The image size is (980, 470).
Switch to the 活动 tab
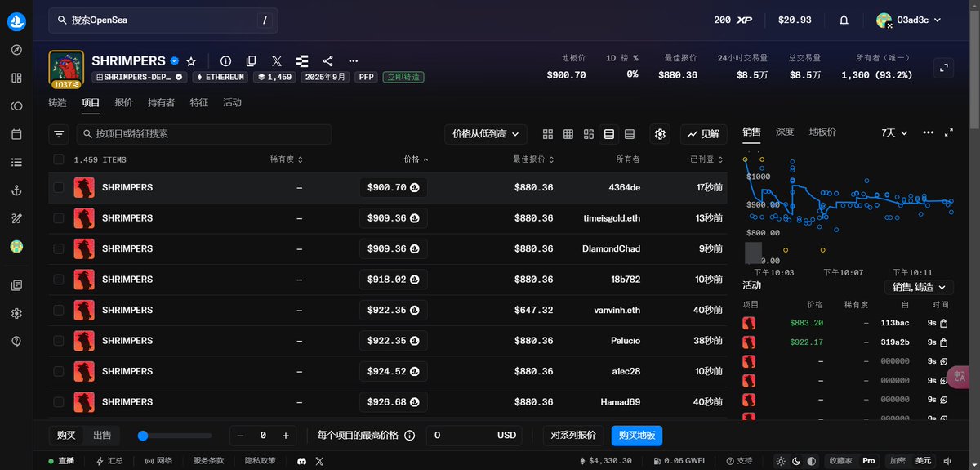pyautogui.click(x=232, y=103)
